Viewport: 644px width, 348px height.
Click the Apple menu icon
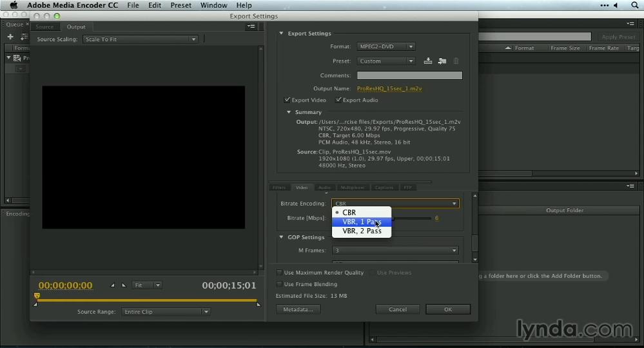click(x=13, y=5)
